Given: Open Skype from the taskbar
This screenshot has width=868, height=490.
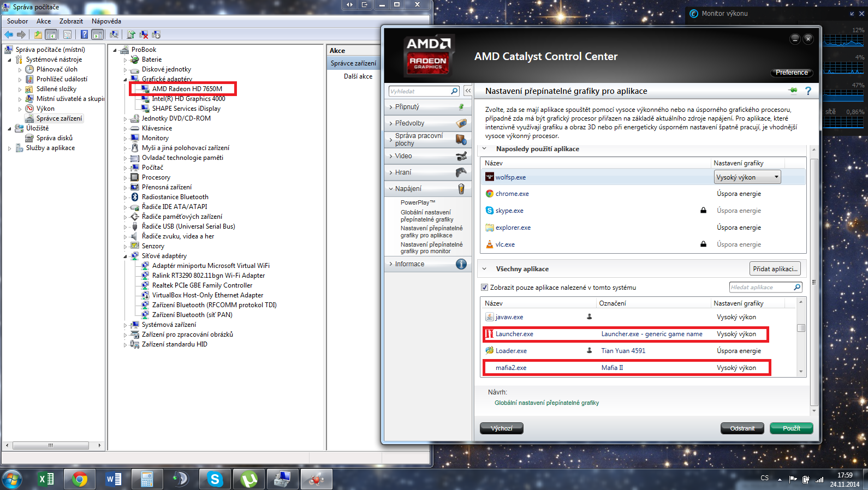Looking at the screenshot, I should (215, 479).
